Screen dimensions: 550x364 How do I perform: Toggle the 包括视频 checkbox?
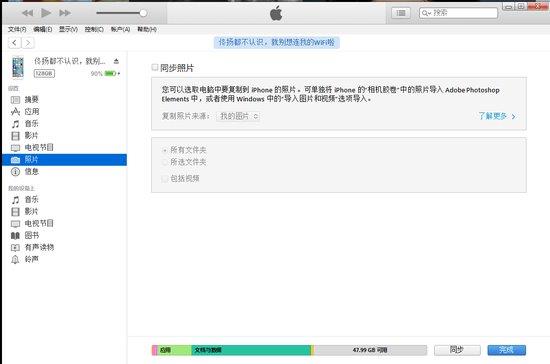click(x=165, y=179)
